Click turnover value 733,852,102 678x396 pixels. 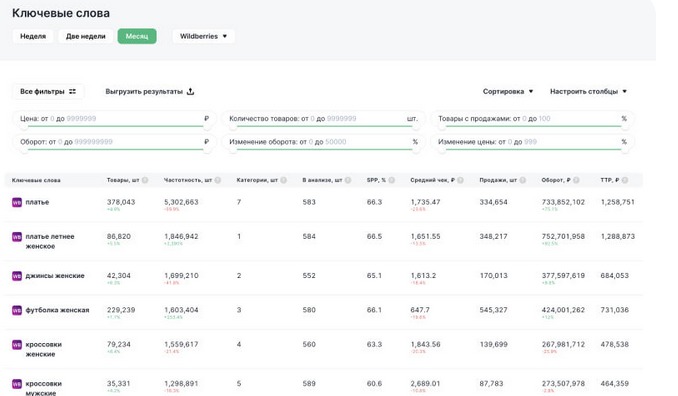pyautogui.click(x=563, y=202)
